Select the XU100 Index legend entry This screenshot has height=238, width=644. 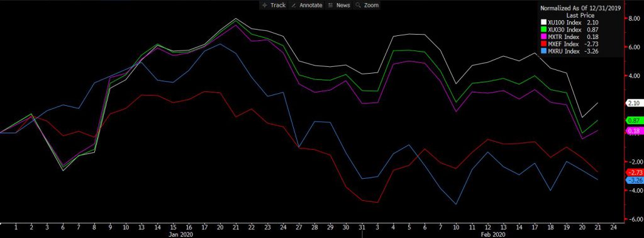[570, 22]
